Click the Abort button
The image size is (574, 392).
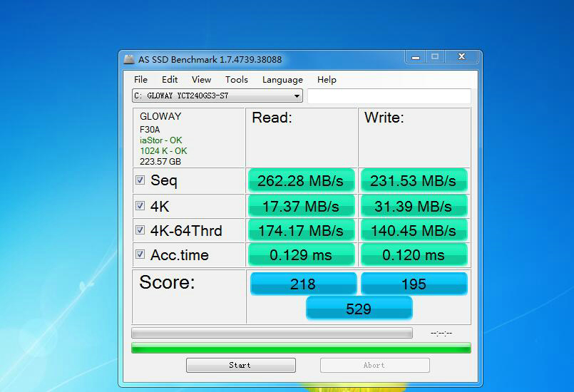374,366
